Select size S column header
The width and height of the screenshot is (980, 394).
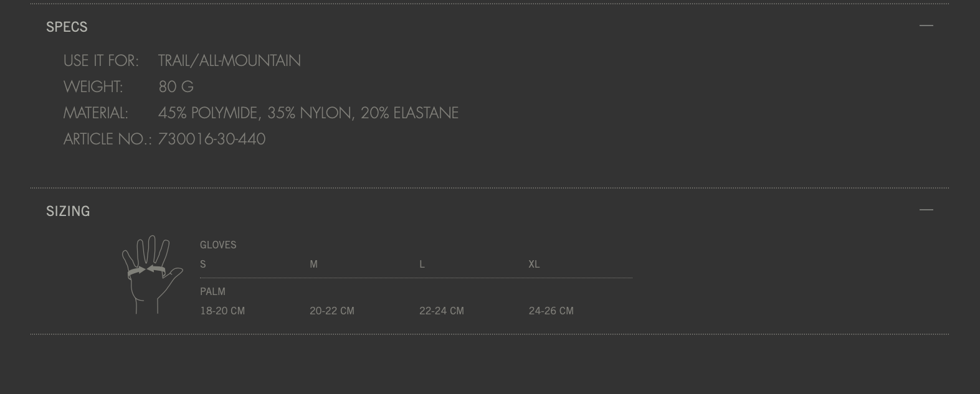click(202, 264)
